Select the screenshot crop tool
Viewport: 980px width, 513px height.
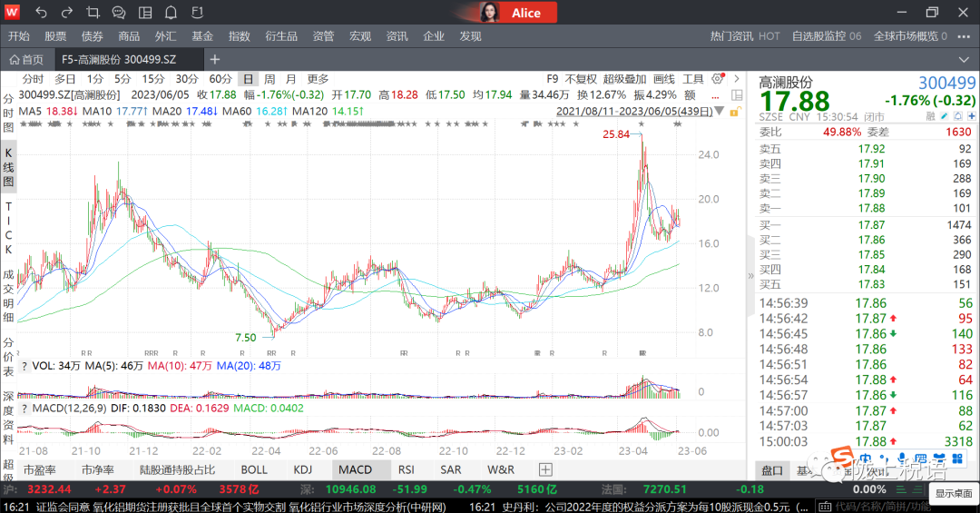point(93,12)
